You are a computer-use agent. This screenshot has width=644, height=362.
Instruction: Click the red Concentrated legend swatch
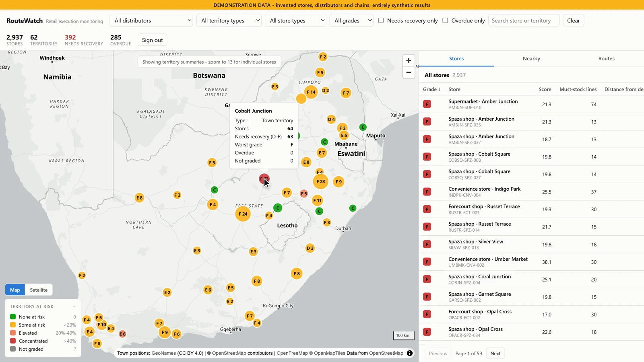click(x=13, y=341)
